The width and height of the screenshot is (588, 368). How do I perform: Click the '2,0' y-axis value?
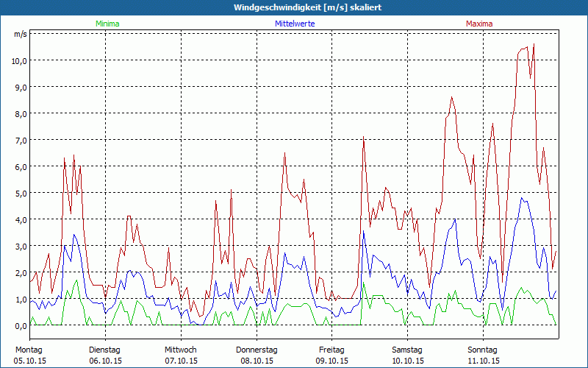click(21, 272)
